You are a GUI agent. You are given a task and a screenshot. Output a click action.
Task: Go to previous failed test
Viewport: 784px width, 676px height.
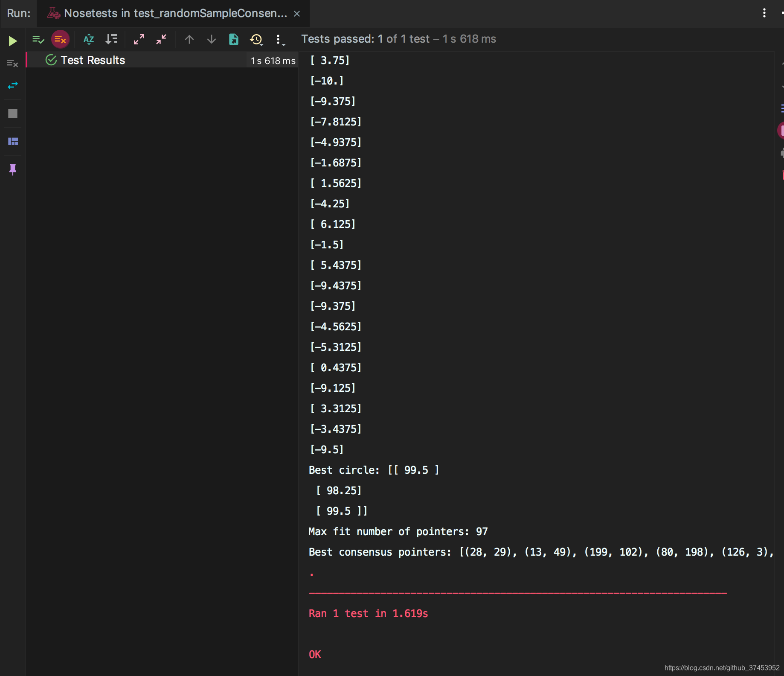(189, 40)
